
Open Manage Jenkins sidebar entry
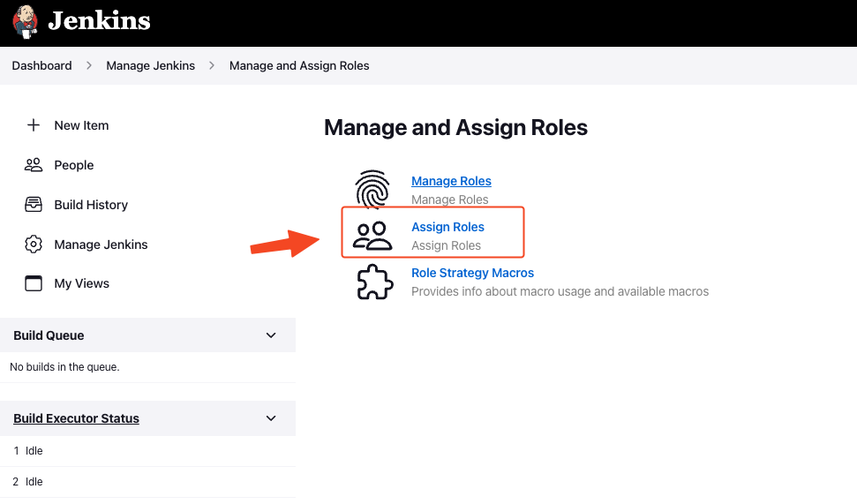[101, 244]
